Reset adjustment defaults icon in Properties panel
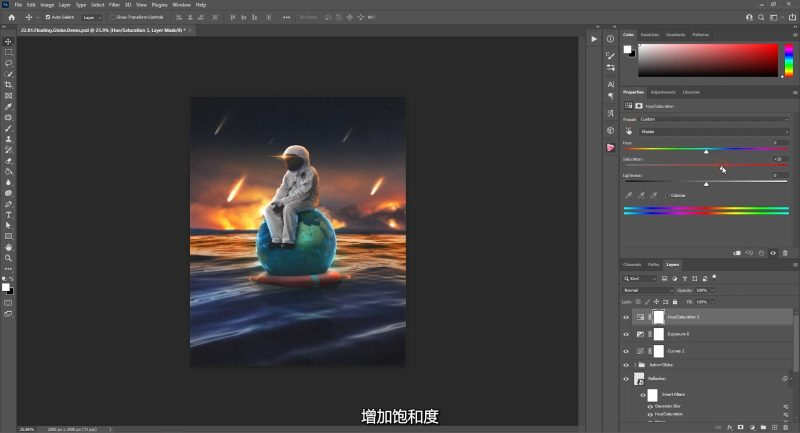The height and width of the screenshot is (433, 800). point(761,253)
